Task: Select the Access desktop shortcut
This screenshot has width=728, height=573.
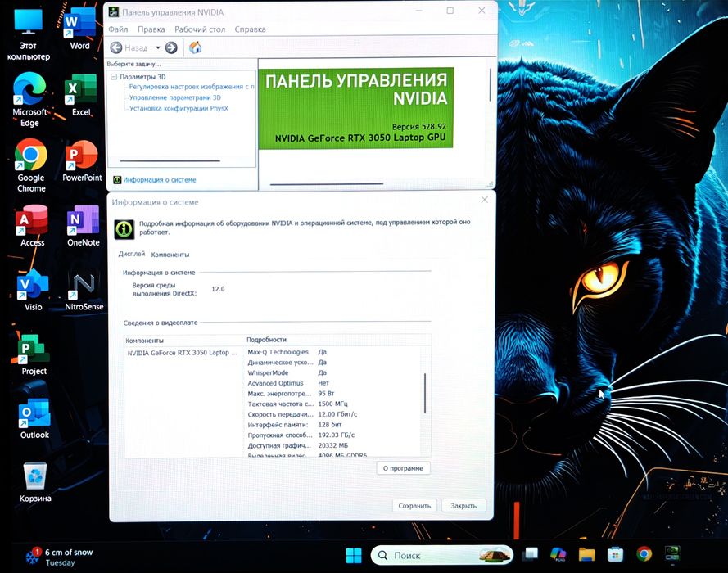Action: click(x=32, y=225)
